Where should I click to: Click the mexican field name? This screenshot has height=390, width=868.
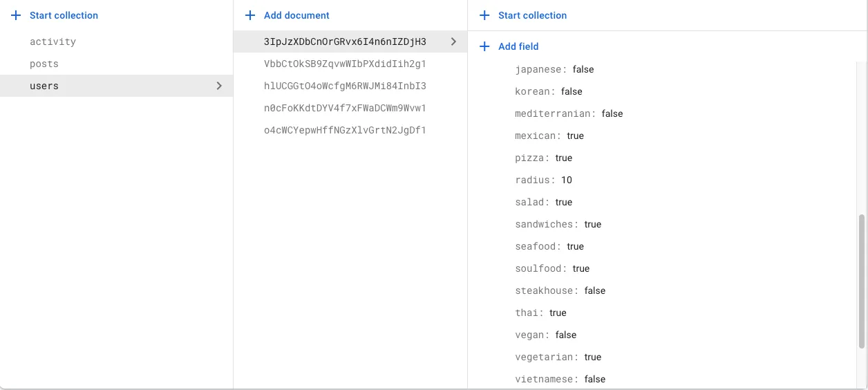pyautogui.click(x=537, y=136)
